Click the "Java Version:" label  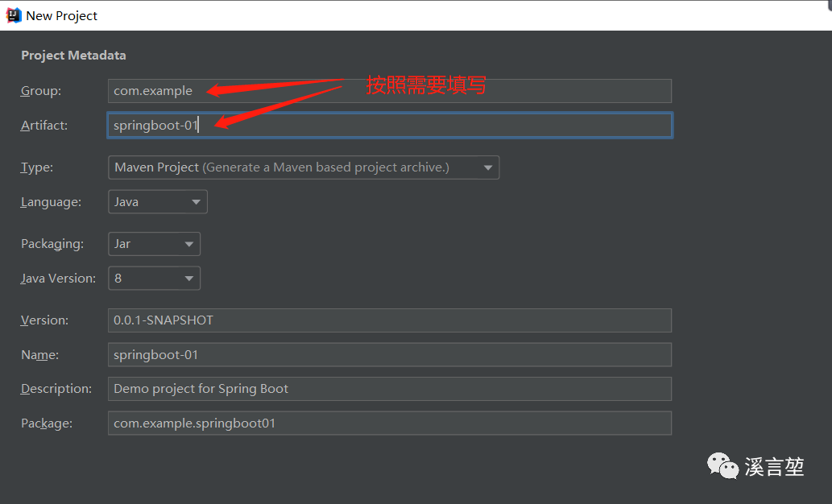point(58,279)
